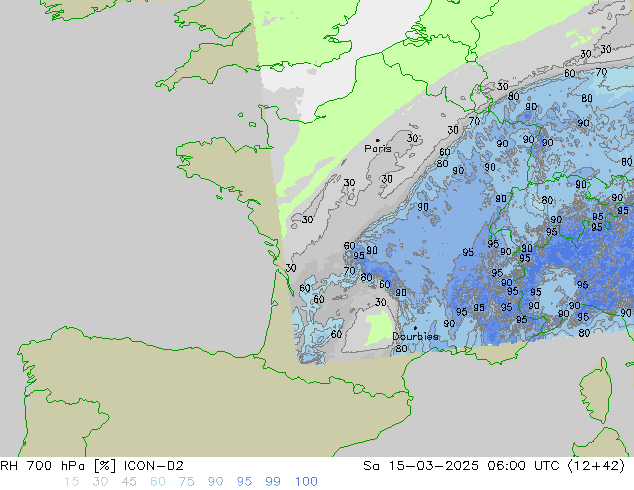Click the Dourbies location label

[415, 336]
